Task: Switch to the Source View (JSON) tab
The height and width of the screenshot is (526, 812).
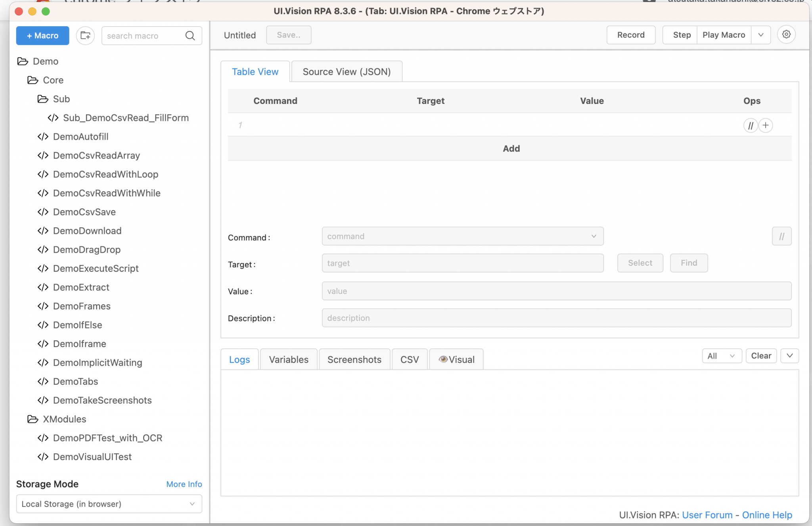Action: tap(347, 71)
